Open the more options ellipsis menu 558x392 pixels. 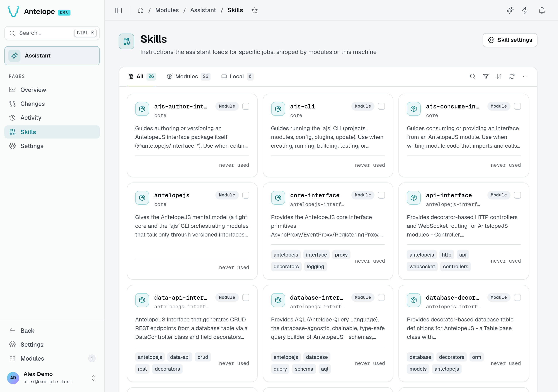pos(525,76)
